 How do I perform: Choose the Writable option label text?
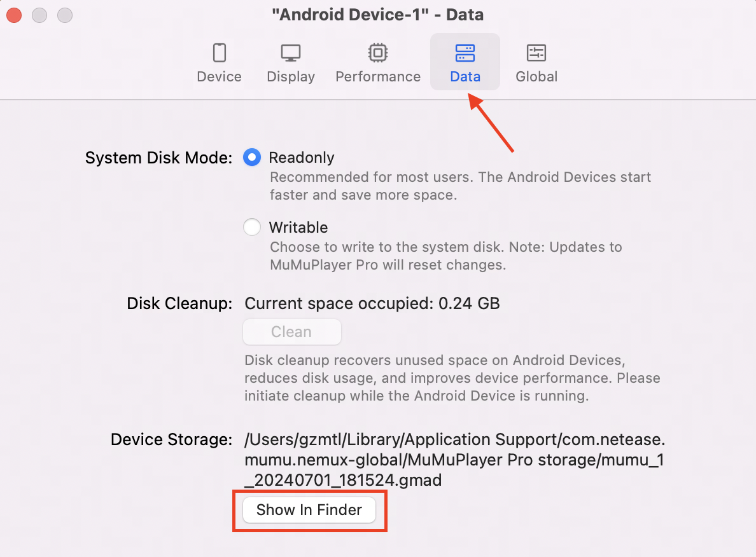pos(298,228)
